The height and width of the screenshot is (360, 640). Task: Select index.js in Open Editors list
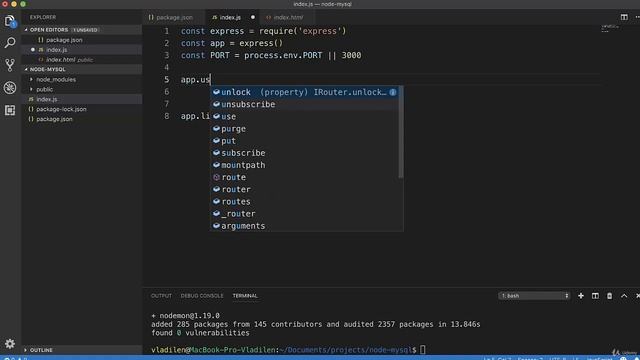(x=82, y=50)
